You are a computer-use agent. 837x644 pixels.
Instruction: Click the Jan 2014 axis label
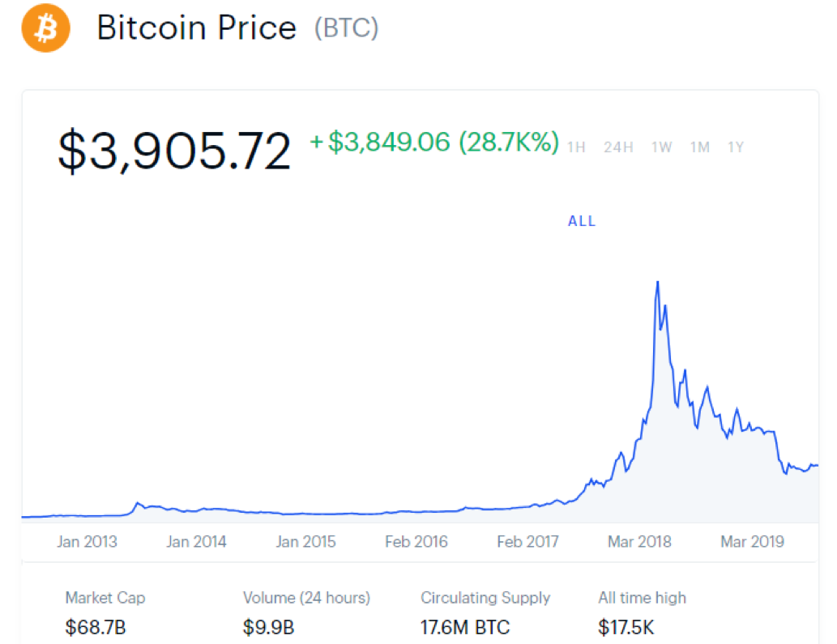pyautogui.click(x=196, y=542)
